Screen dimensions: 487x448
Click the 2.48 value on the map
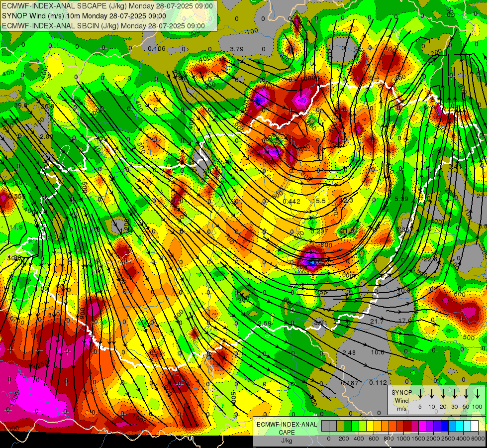click(x=349, y=353)
